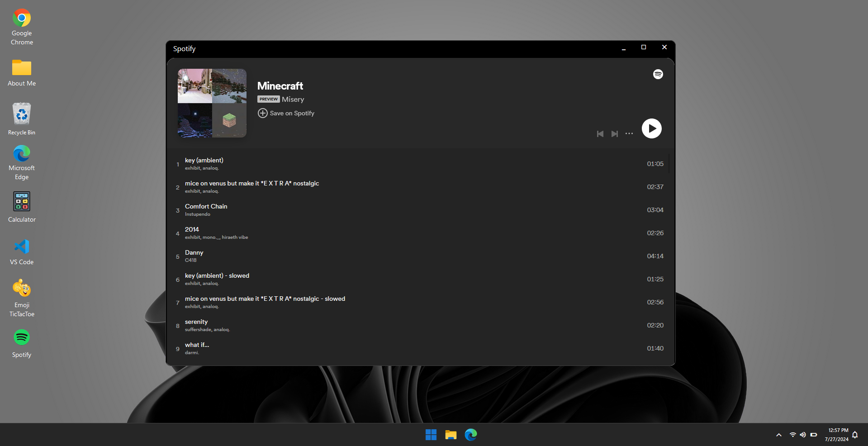868x446 pixels.
Task: Minimize the Spotify window
Action: 624,48
